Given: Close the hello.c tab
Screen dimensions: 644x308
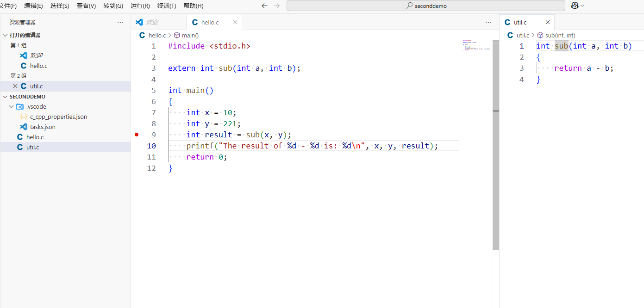Looking at the screenshot, I should (x=235, y=22).
